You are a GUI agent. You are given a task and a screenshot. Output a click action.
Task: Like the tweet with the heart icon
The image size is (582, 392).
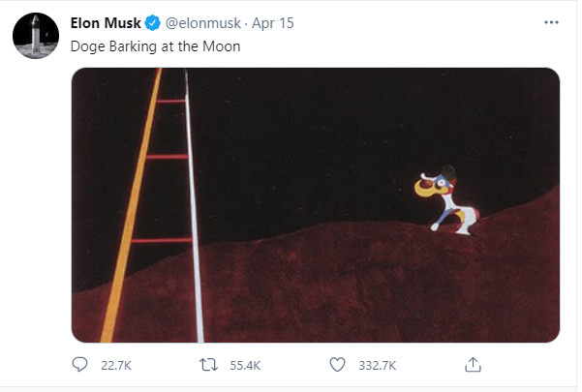337,365
